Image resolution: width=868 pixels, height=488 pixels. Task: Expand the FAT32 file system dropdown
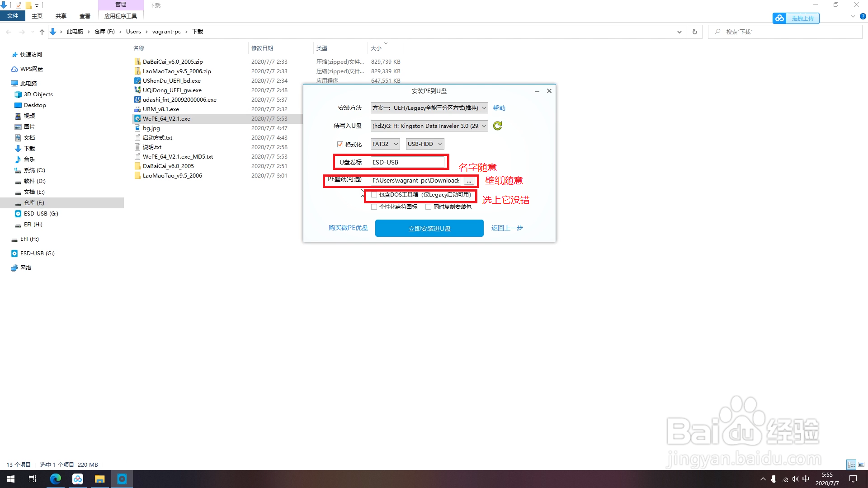[x=385, y=144]
